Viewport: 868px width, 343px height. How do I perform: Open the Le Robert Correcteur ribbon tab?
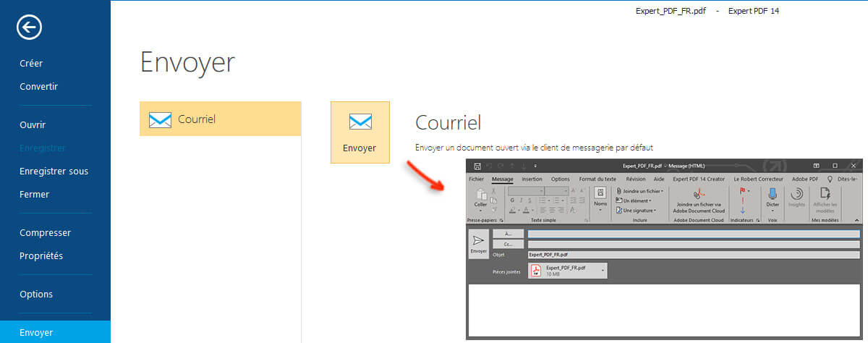point(759,179)
